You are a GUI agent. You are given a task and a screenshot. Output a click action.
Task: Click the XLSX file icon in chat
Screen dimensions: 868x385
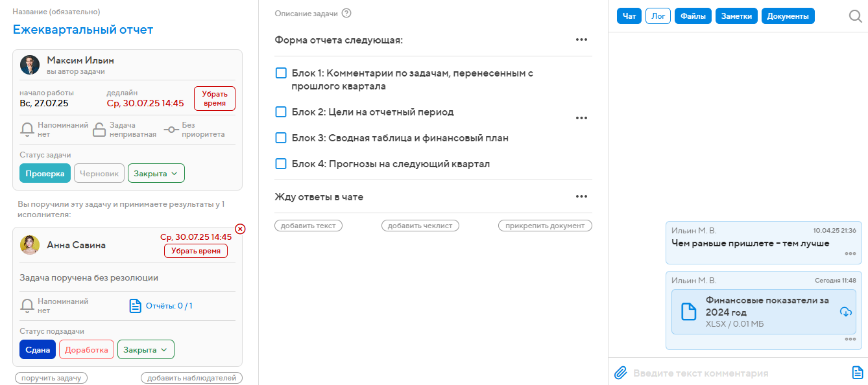688,312
